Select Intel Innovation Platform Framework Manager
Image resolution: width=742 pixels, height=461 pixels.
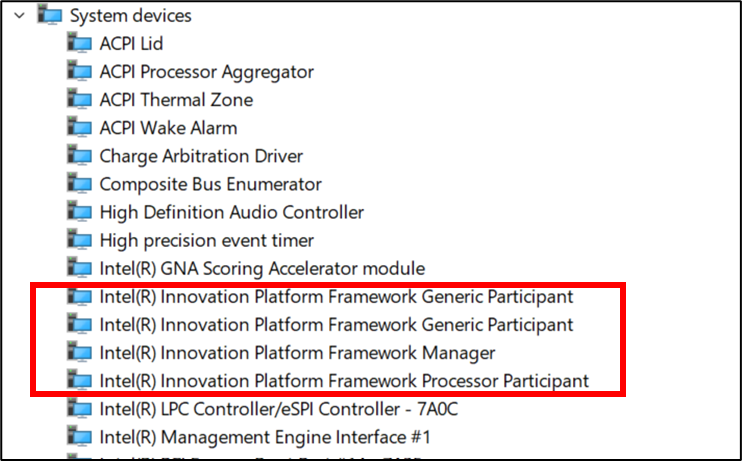[297, 352]
